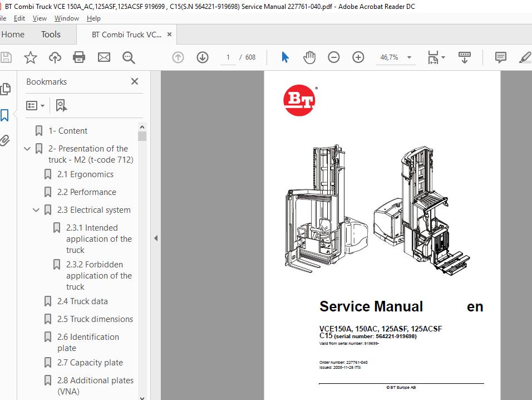Go to the next page arrow
This screenshot has width=532, height=400.
point(203,57)
